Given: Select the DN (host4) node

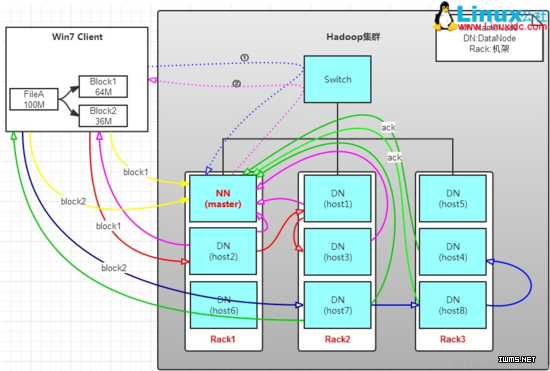Looking at the screenshot, I should (x=453, y=252).
